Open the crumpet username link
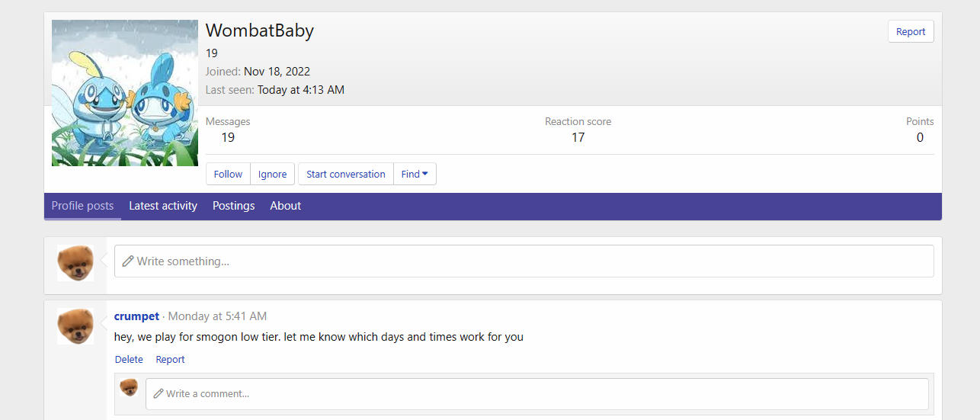 coord(136,316)
